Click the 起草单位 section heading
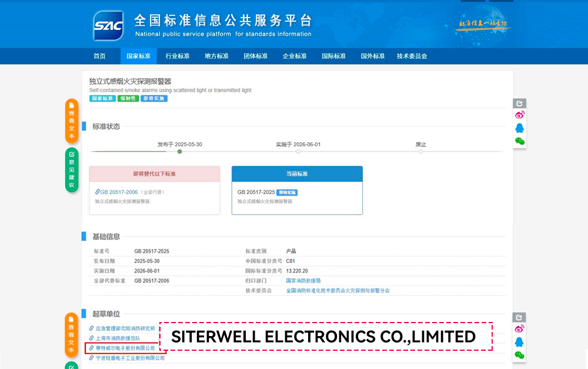588x369 pixels. tap(106, 314)
